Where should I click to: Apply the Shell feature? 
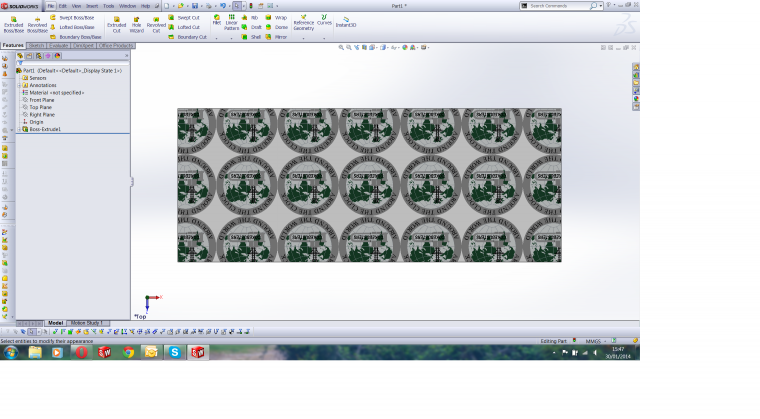click(252, 37)
